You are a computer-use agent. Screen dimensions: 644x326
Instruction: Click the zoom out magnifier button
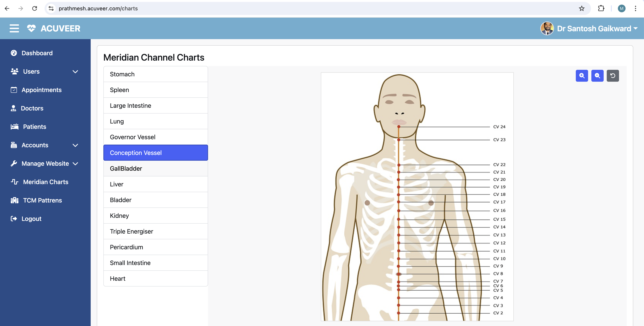point(597,76)
